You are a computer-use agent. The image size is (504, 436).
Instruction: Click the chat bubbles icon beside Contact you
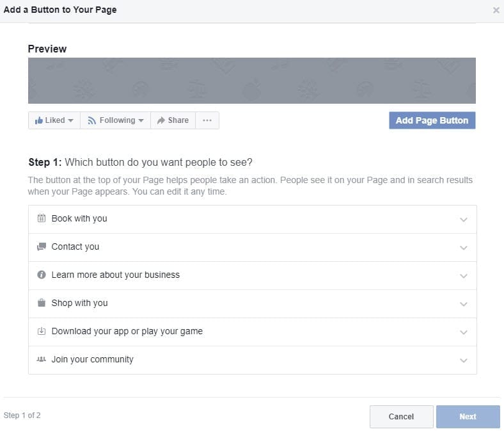pos(42,246)
